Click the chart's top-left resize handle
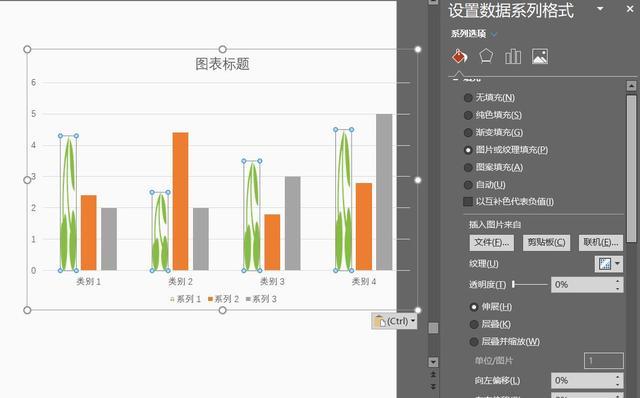640x398 pixels. tap(27, 49)
